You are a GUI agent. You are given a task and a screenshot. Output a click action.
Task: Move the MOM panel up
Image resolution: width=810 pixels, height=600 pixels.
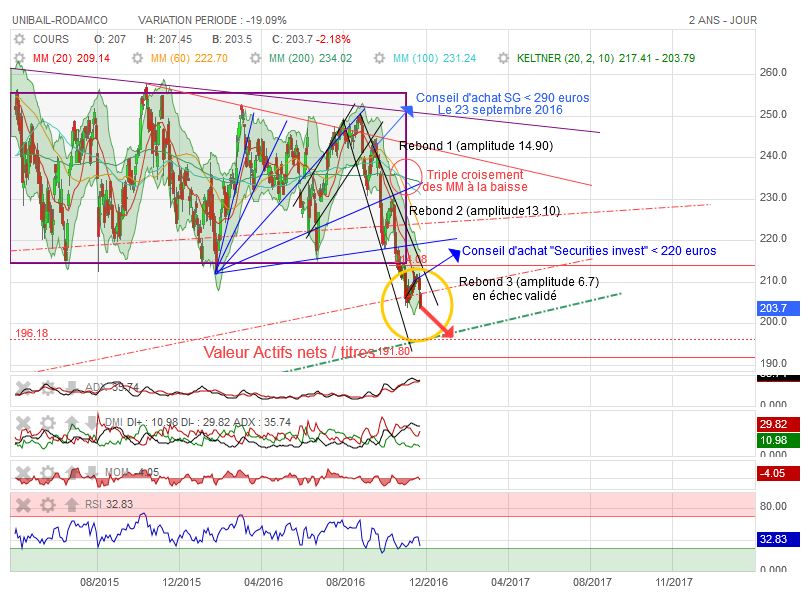[x=72, y=472]
